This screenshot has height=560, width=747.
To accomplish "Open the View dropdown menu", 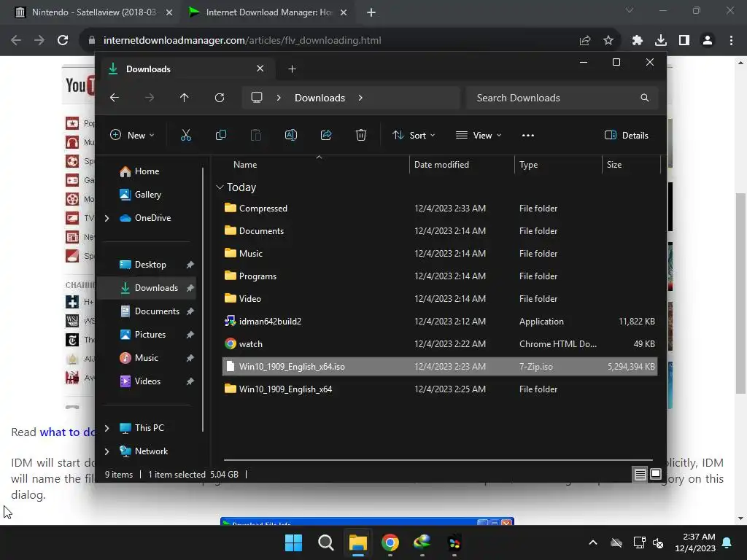I will pos(479,135).
